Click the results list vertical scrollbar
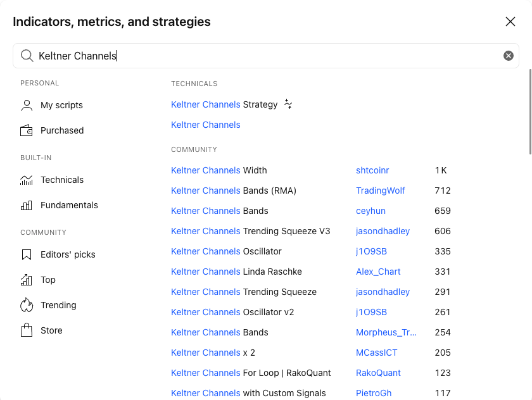This screenshot has width=532, height=400. tap(530, 112)
